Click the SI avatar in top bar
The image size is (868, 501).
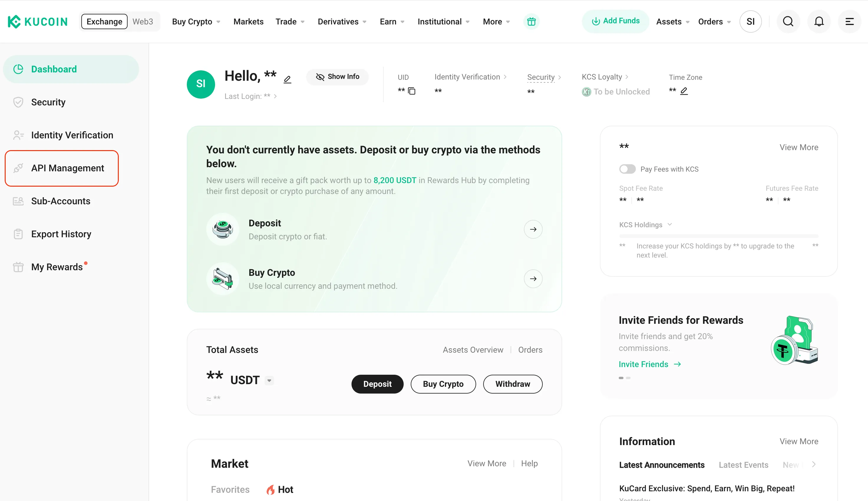(x=751, y=22)
